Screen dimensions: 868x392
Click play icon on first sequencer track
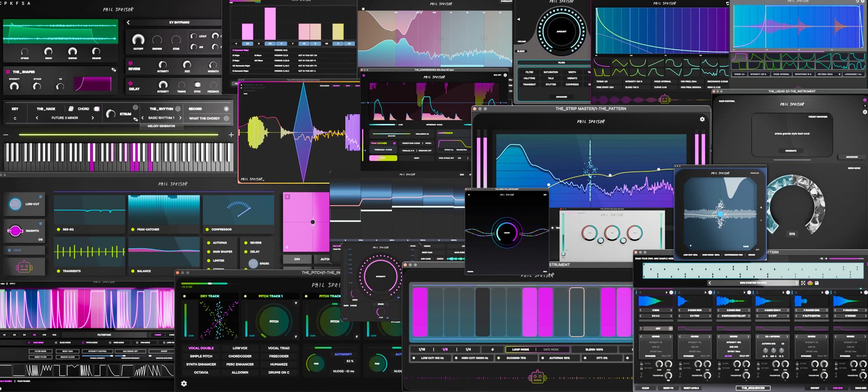point(667,293)
